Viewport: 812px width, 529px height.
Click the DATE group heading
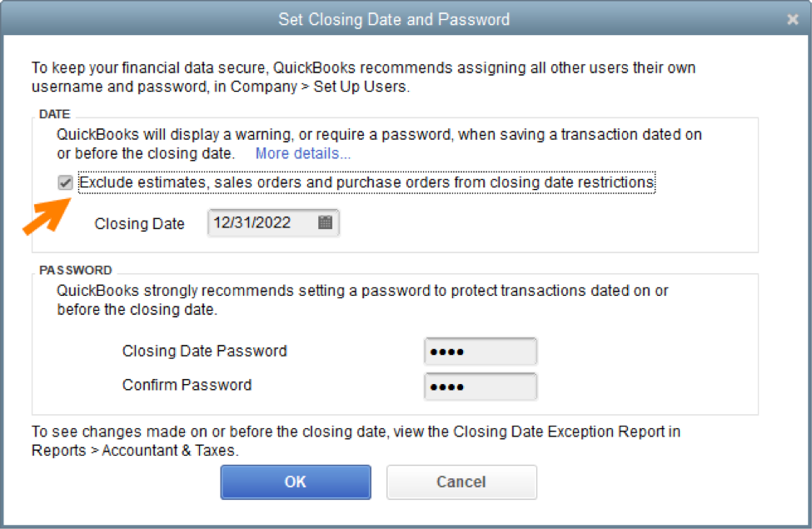tap(54, 114)
